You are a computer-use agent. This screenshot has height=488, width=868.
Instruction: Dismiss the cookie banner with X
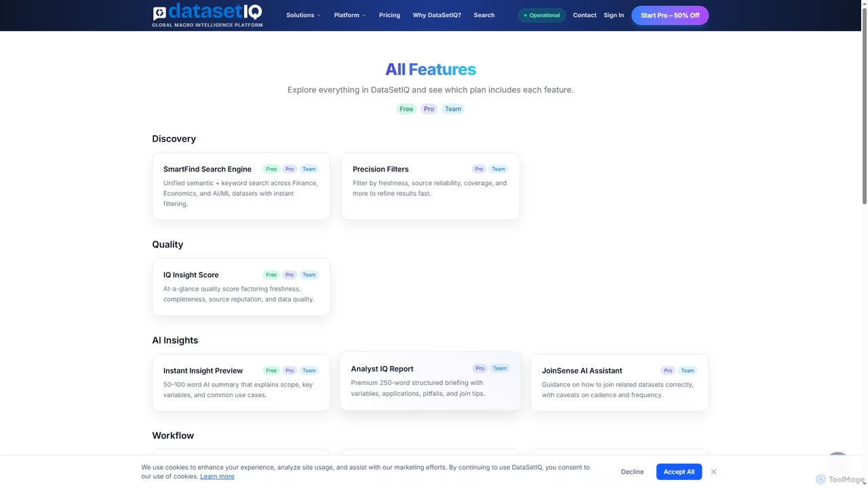[713, 472]
